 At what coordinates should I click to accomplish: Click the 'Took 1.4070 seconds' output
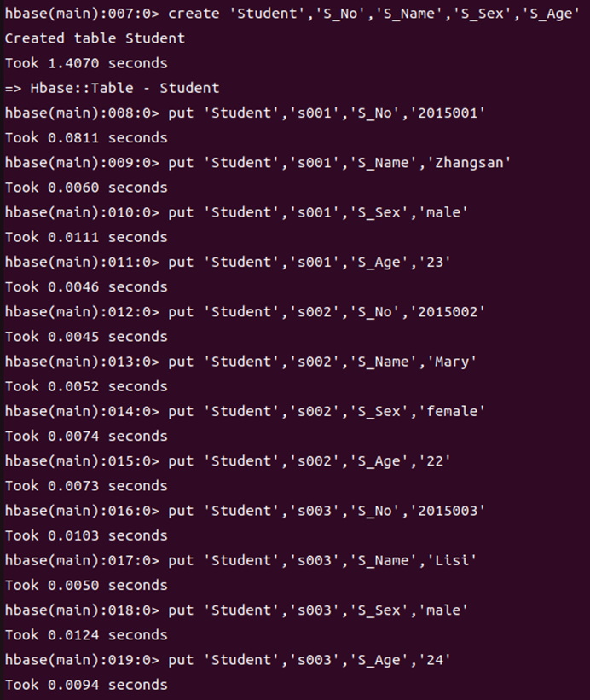coord(86,63)
